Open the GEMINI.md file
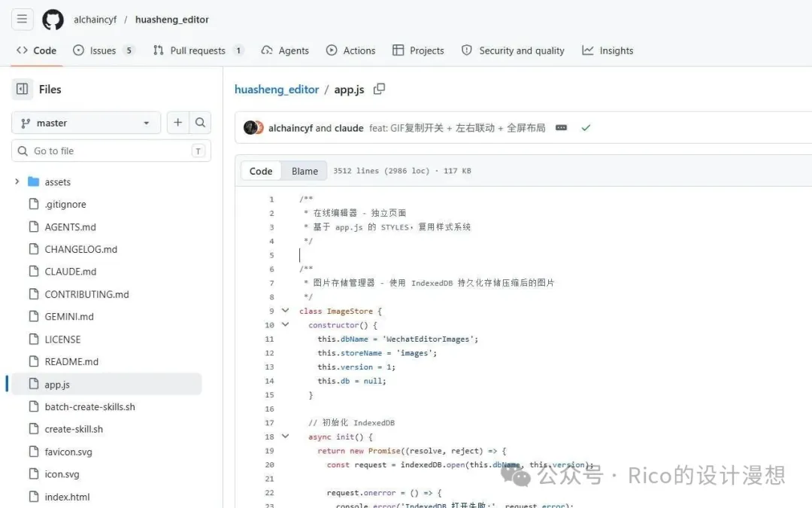 [x=69, y=317]
